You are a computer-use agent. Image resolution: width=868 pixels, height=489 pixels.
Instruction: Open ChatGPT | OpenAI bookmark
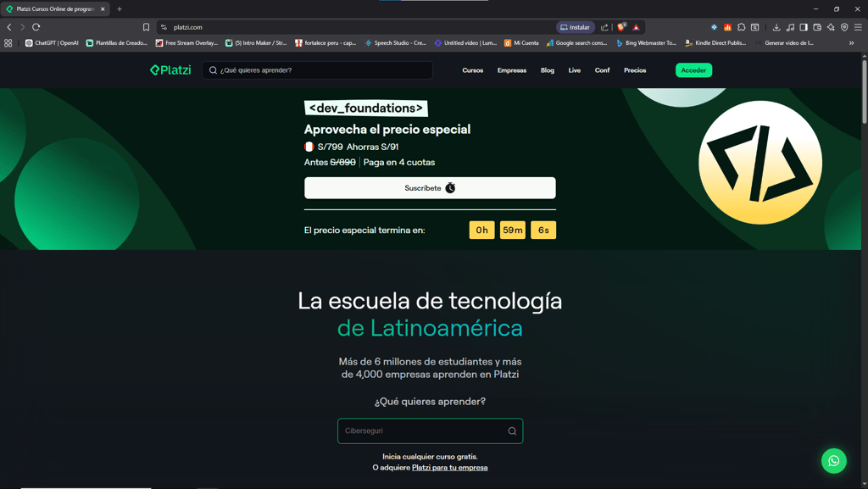(x=52, y=42)
